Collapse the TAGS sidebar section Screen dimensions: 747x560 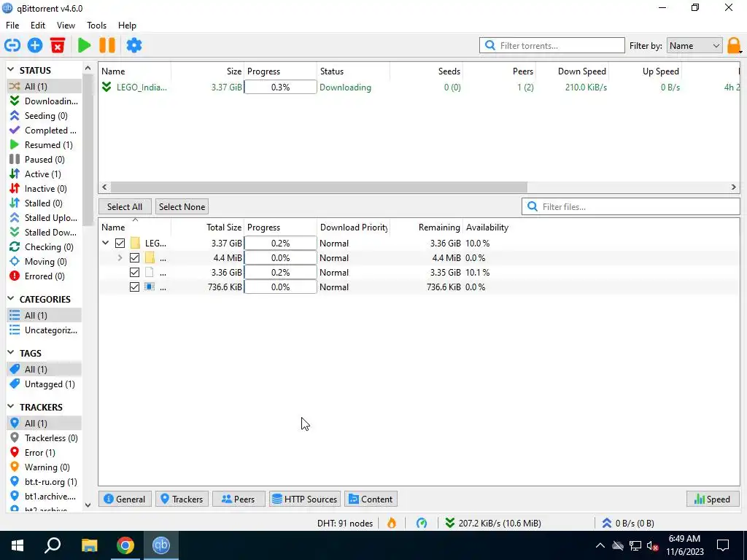coord(11,353)
